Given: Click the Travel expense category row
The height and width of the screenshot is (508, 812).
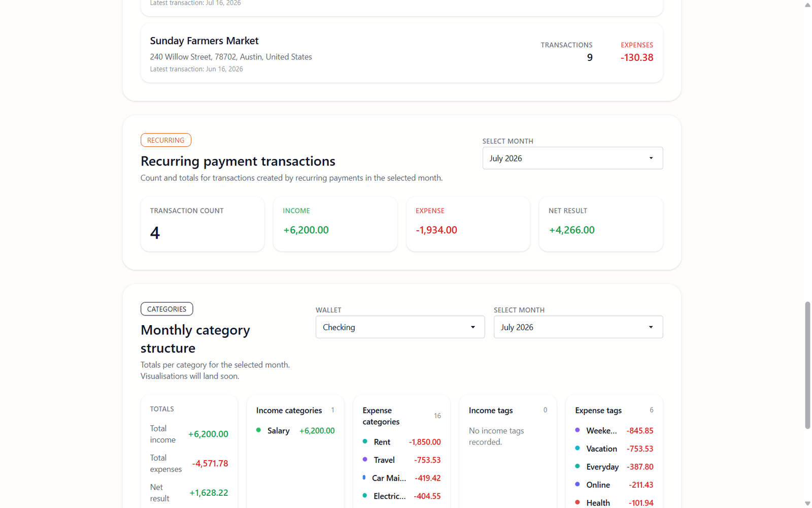Looking at the screenshot, I should [401, 460].
